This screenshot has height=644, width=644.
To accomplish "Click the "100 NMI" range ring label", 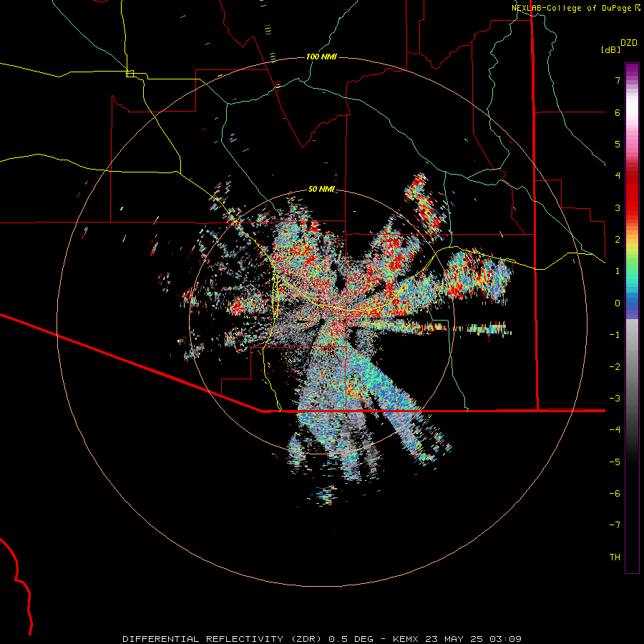I will [x=321, y=57].
